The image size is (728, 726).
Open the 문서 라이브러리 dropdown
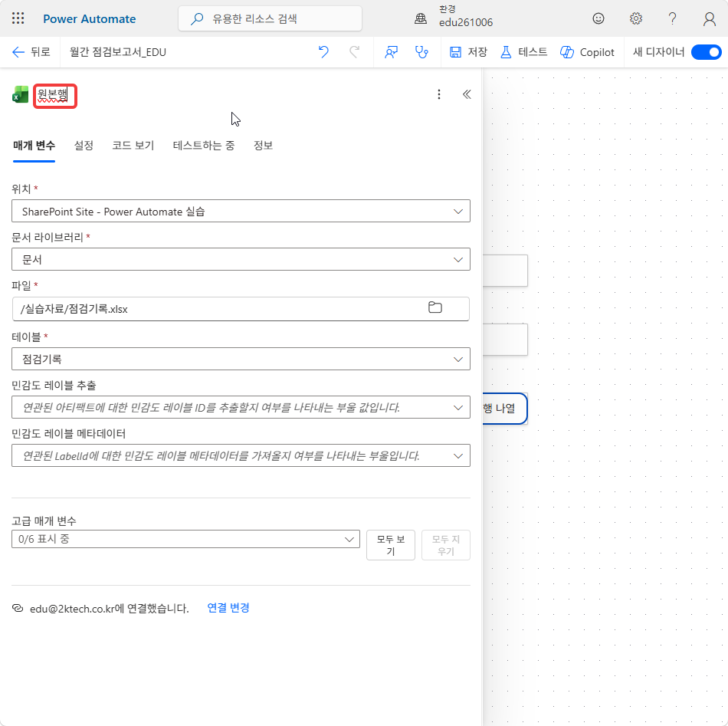[x=241, y=260]
